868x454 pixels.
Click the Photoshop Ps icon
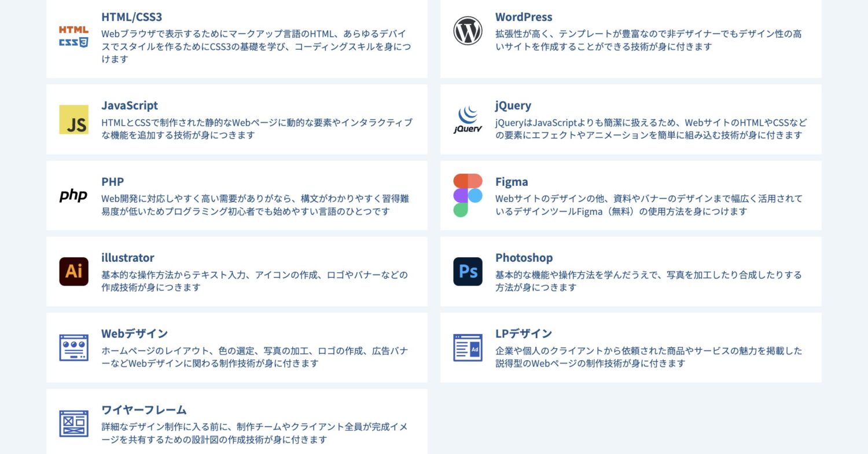tap(468, 272)
